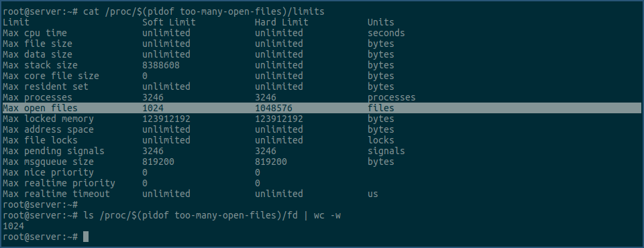The height and width of the screenshot is (248, 644).
Task: Click the Max msgqueue size hard limit 819200
Action: [270, 162]
